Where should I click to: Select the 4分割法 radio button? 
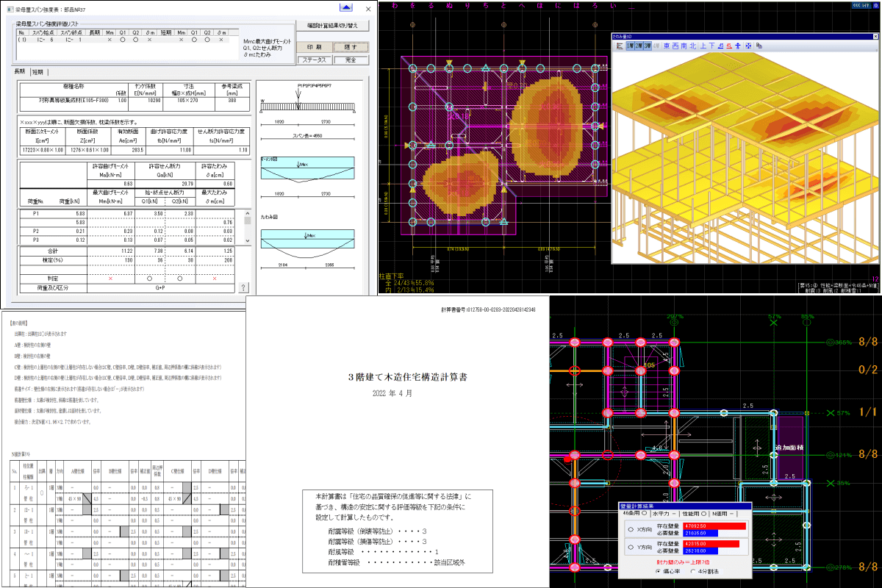point(692,571)
